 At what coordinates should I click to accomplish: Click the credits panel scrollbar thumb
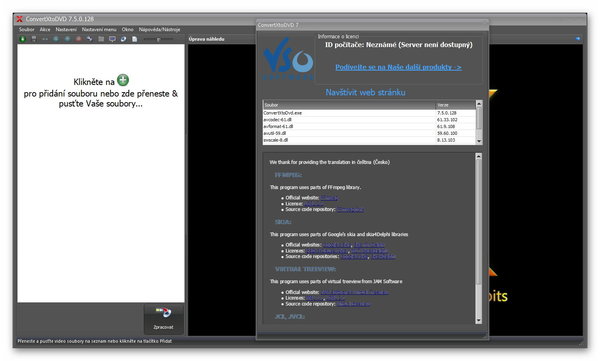pos(478,222)
